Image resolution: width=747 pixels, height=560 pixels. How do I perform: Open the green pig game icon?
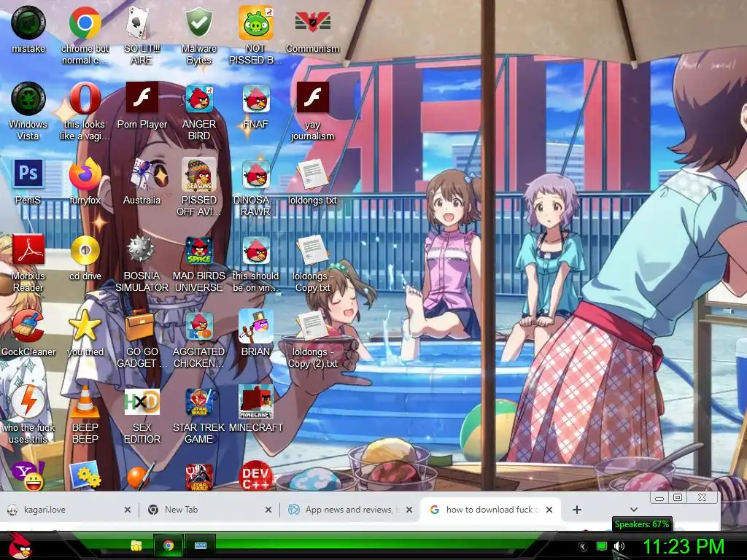[x=255, y=36]
